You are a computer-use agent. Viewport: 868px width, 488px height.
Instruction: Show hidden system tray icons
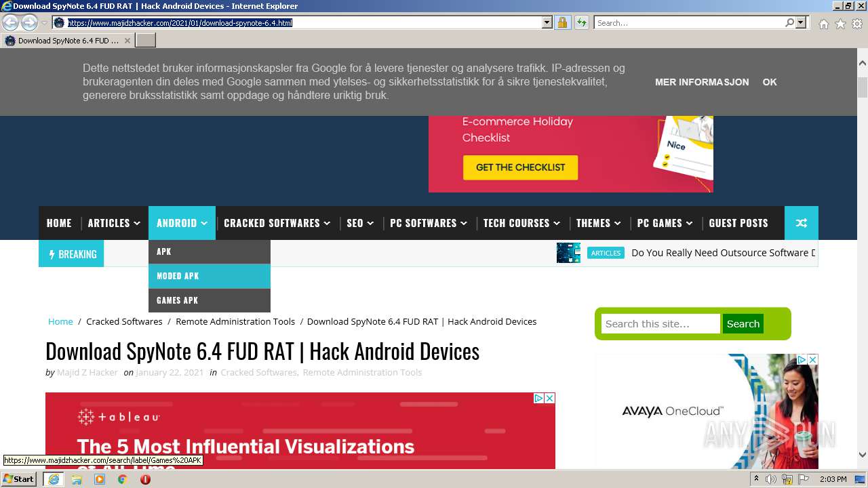[756, 479]
